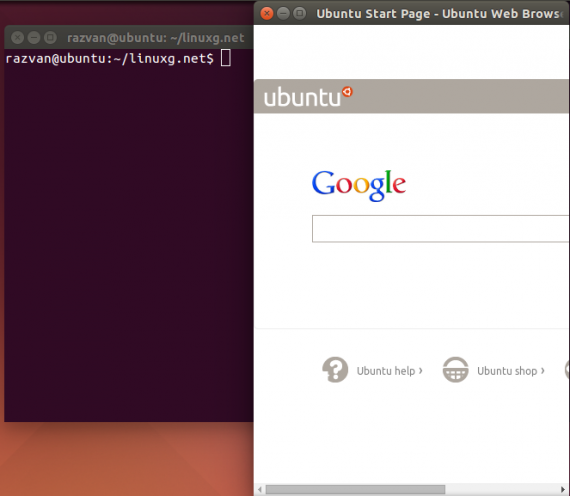This screenshot has width=570, height=496.
Task: Maximize the terminal window
Action: pyautogui.click(x=50, y=37)
